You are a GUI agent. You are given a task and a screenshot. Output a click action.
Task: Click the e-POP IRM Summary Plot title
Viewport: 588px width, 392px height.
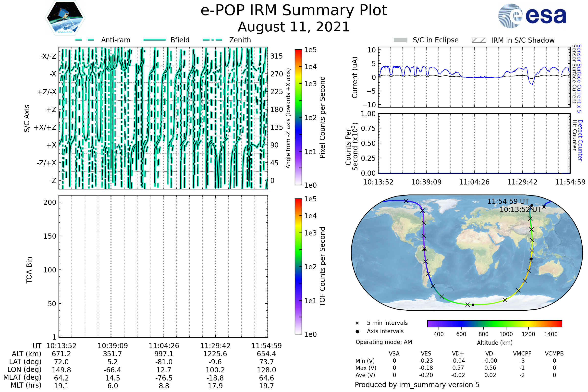294,11
